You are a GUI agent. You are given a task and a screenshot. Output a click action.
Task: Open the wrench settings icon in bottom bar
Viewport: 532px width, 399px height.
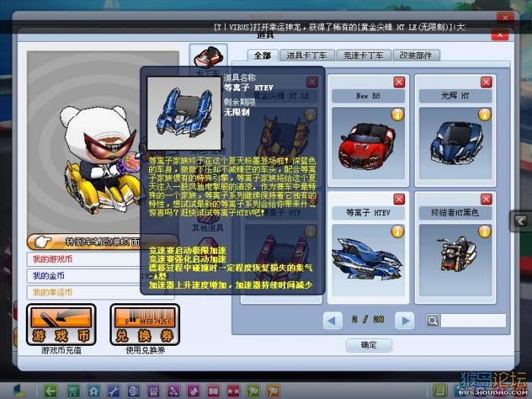pyautogui.click(x=113, y=391)
